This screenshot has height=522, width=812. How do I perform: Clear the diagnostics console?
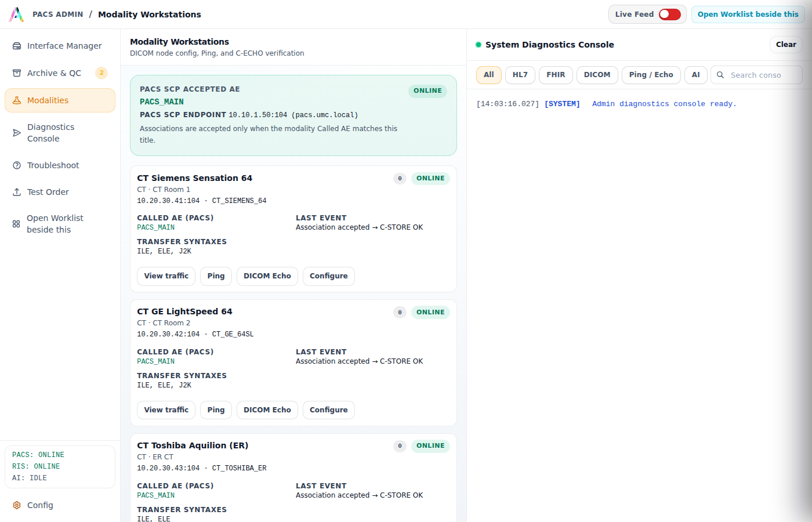[786, 45]
